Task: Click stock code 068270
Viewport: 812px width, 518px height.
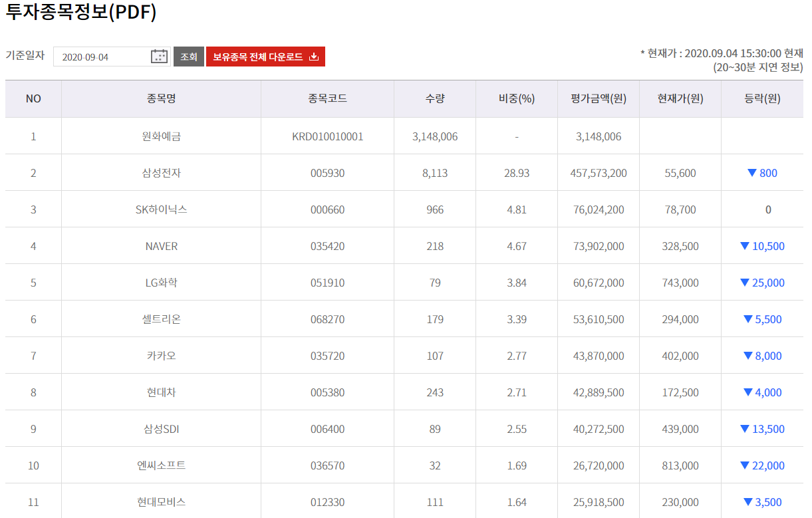Action: coord(327,319)
